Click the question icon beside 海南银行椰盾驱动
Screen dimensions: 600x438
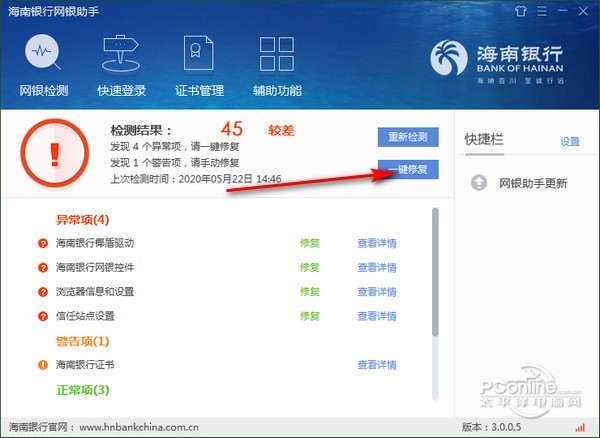click(43, 243)
